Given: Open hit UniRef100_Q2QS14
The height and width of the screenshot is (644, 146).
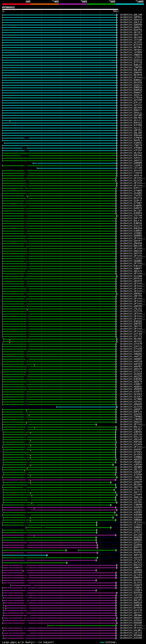Looking at the screenshot, I should coord(131,60).
